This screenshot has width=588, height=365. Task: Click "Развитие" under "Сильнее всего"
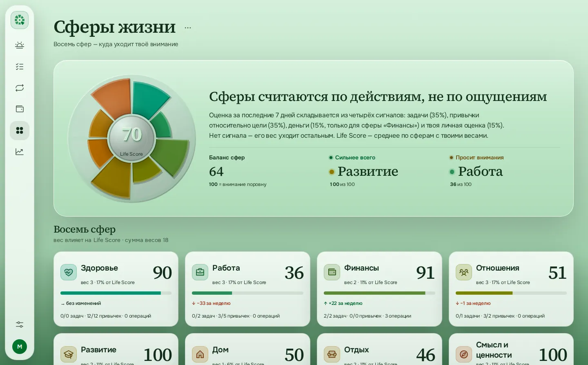pyautogui.click(x=368, y=171)
